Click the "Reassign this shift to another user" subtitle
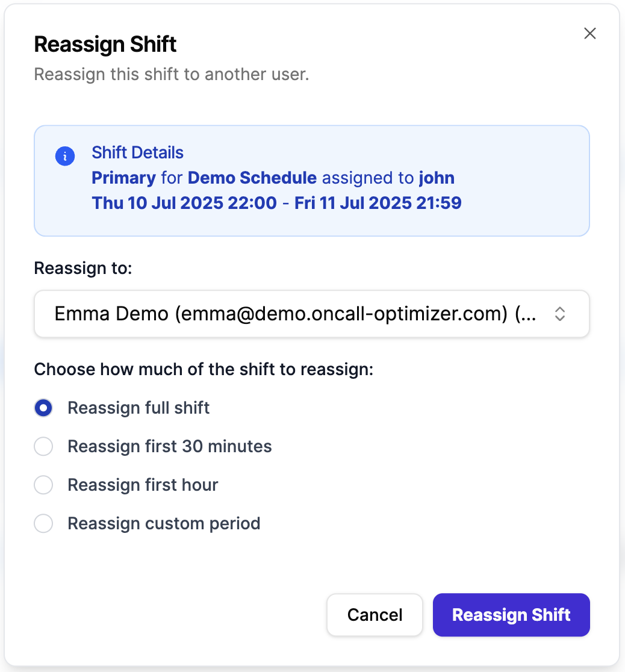This screenshot has height=672, width=625. (171, 75)
